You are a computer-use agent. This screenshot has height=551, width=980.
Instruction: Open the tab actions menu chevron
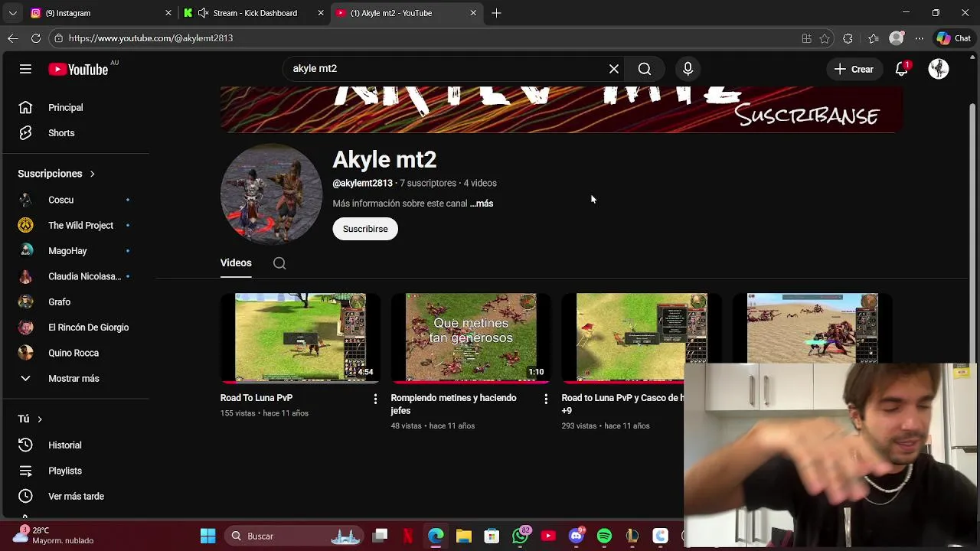point(12,13)
